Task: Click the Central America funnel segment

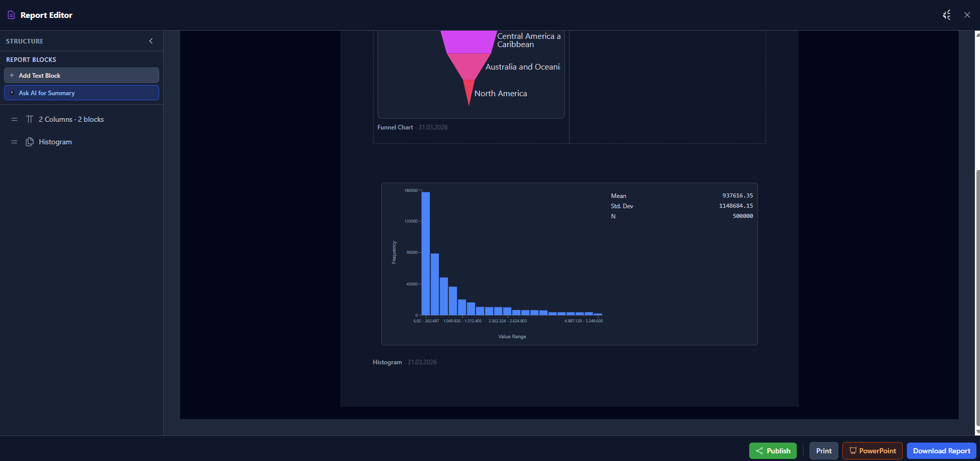Action: click(468, 42)
